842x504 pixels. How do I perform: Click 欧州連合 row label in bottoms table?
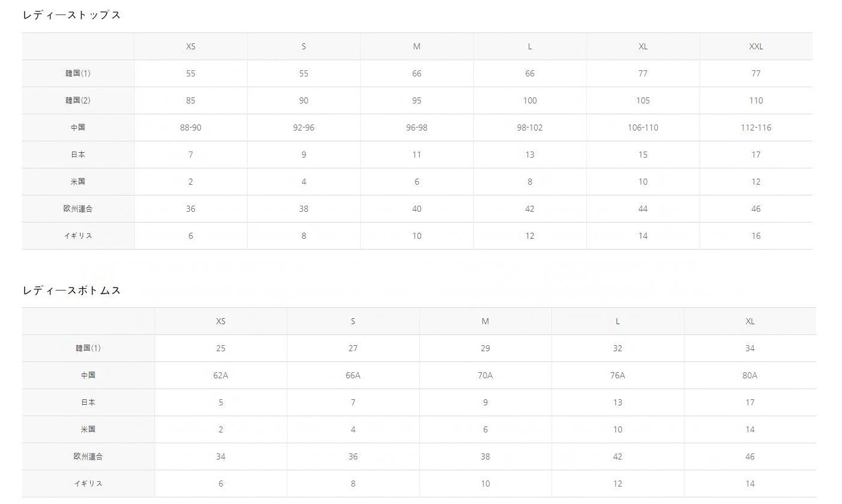[x=88, y=456]
